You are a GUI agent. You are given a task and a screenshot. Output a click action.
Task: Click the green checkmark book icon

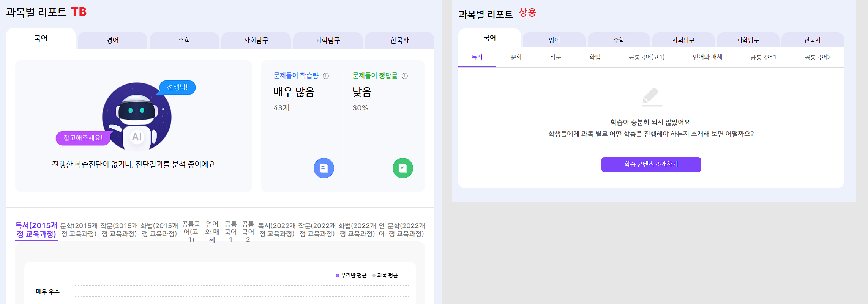pos(402,168)
